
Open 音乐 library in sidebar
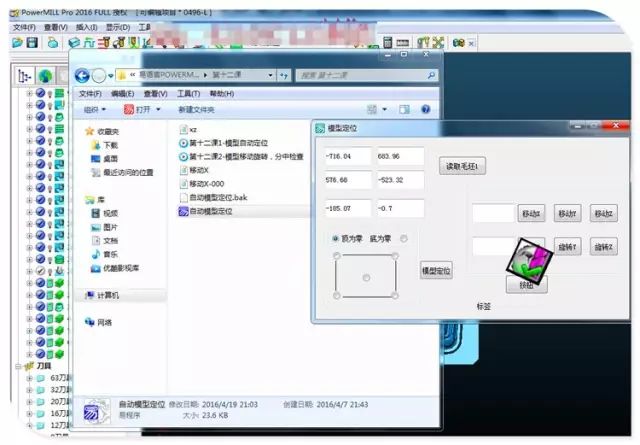pos(104,254)
